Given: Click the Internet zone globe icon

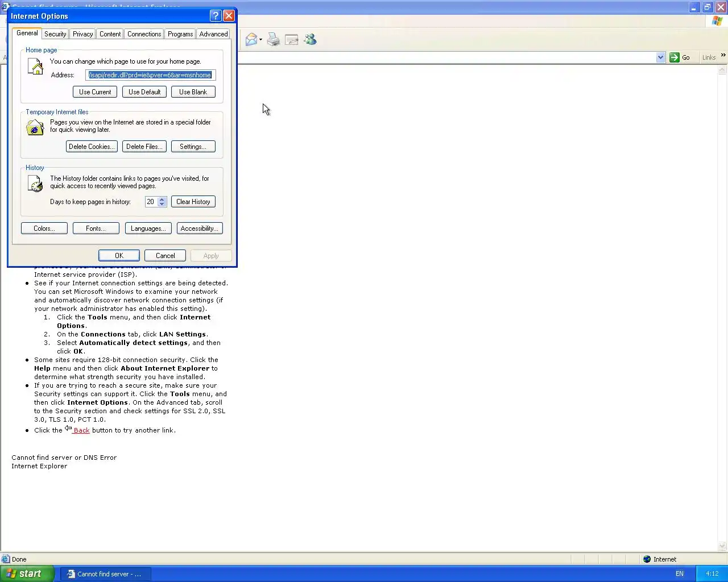Looking at the screenshot, I should [x=647, y=559].
